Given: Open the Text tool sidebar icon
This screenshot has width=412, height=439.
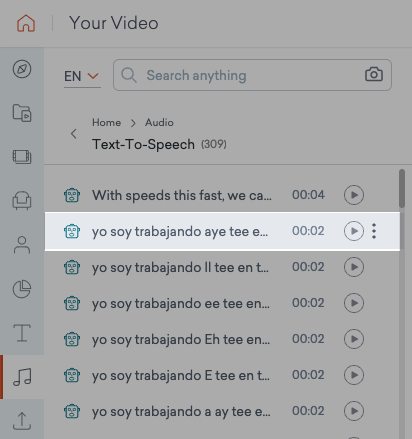Looking at the screenshot, I should pyautogui.click(x=22, y=333).
